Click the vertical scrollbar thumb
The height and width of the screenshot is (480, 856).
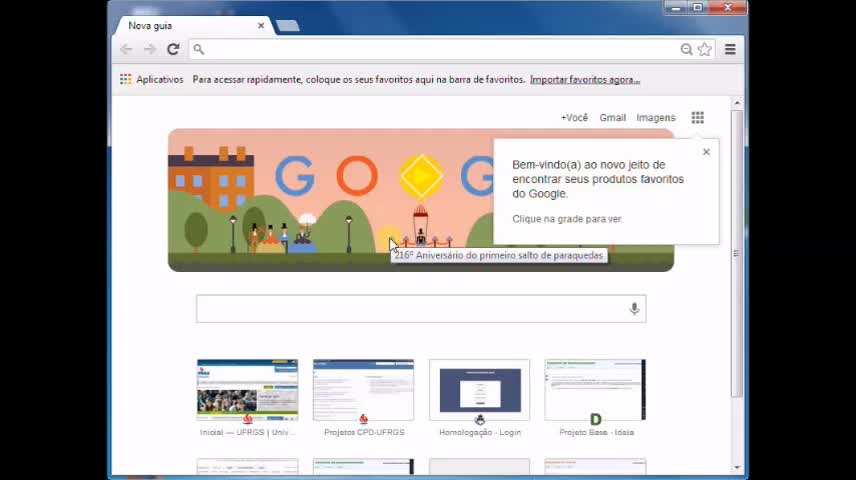[737, 253]
